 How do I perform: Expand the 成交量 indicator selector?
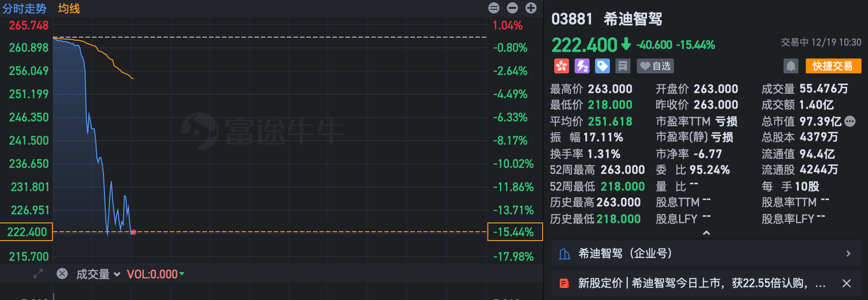pyautogui.click(x=117, y=274)
